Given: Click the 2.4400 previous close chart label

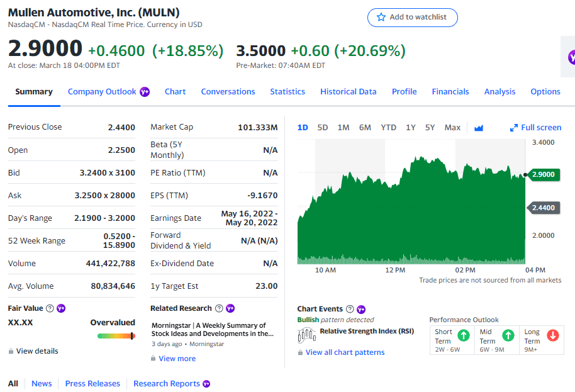Looking at the screenshot, I should [543, 208].
